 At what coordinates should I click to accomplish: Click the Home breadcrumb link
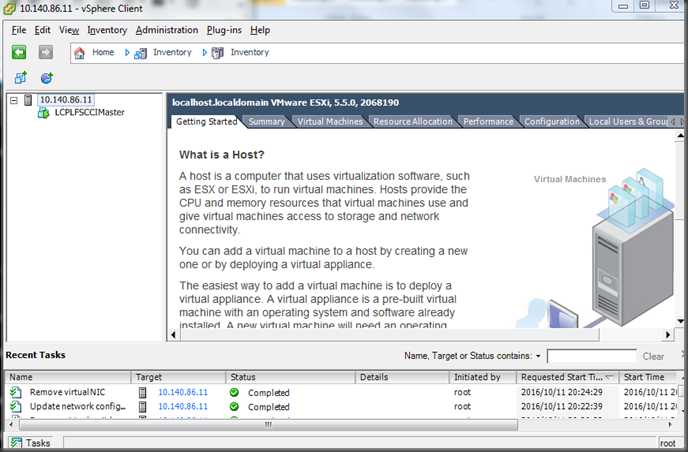(x=103, y=52)
